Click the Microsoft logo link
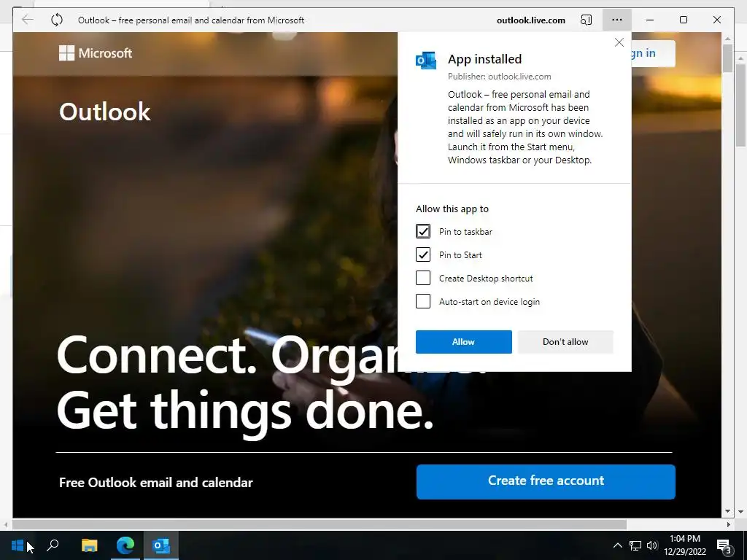The image size is (747, 560). pos(96,52)
